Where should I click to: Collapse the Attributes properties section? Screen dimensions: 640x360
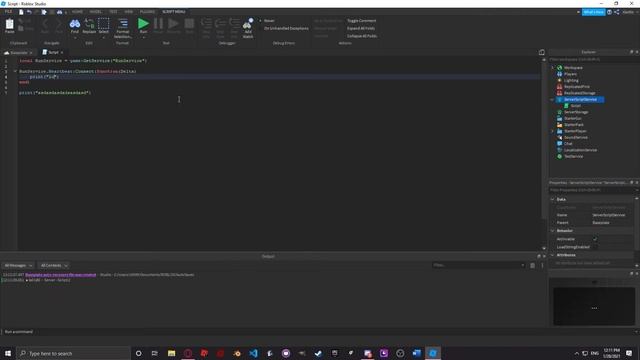click(x=553, y=255)
